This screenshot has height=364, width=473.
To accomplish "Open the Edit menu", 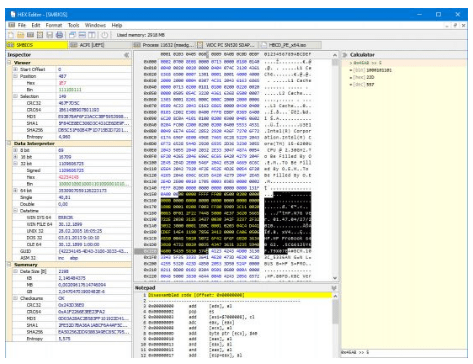I will [x=36, y=25].
